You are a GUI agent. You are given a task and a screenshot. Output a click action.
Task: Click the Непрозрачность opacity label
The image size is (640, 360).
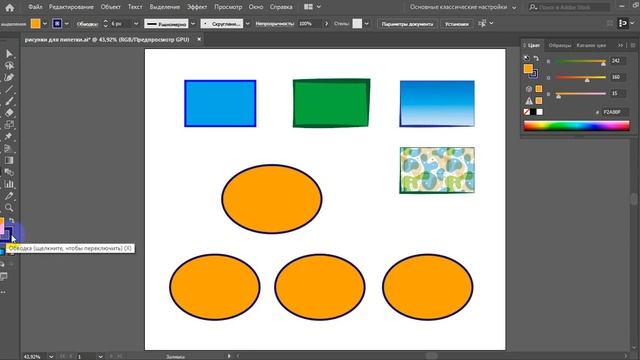(x=274, y=24)
